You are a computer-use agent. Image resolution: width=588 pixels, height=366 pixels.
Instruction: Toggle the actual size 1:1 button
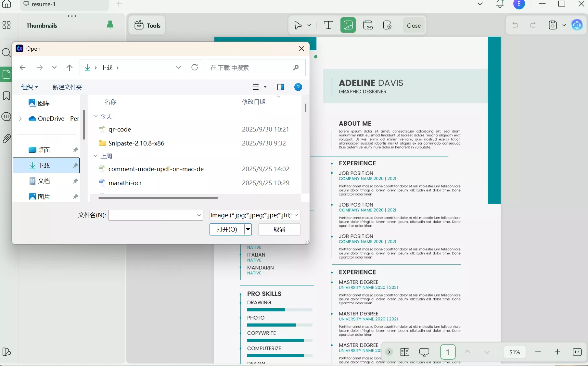tap(577, 352)
